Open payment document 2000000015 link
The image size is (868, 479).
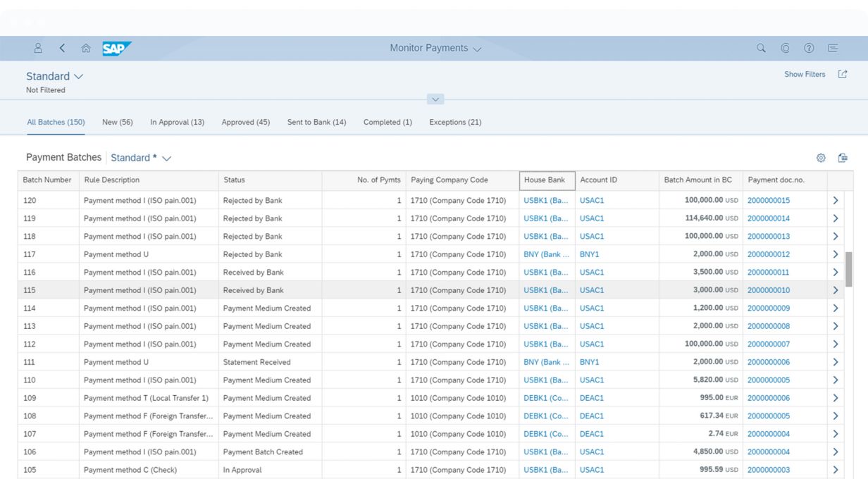click(768, 201)
